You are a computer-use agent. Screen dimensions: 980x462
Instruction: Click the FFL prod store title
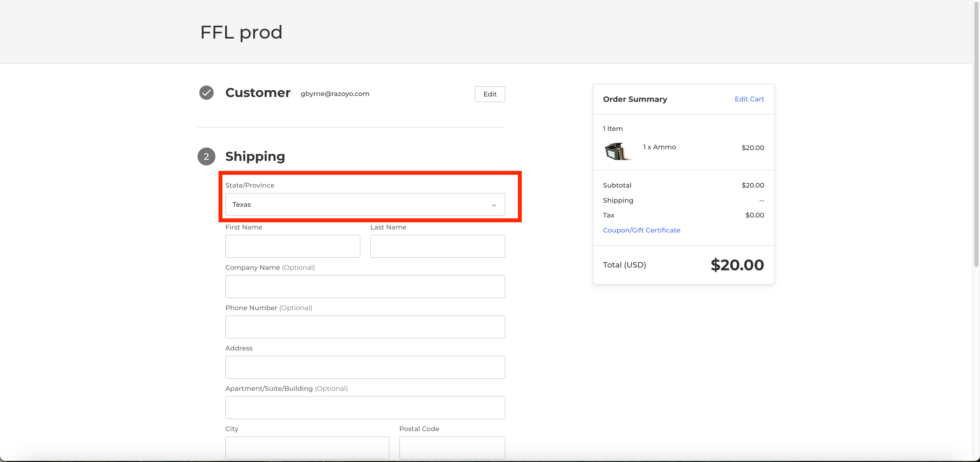pyautogui.click(x=241, y=32)
